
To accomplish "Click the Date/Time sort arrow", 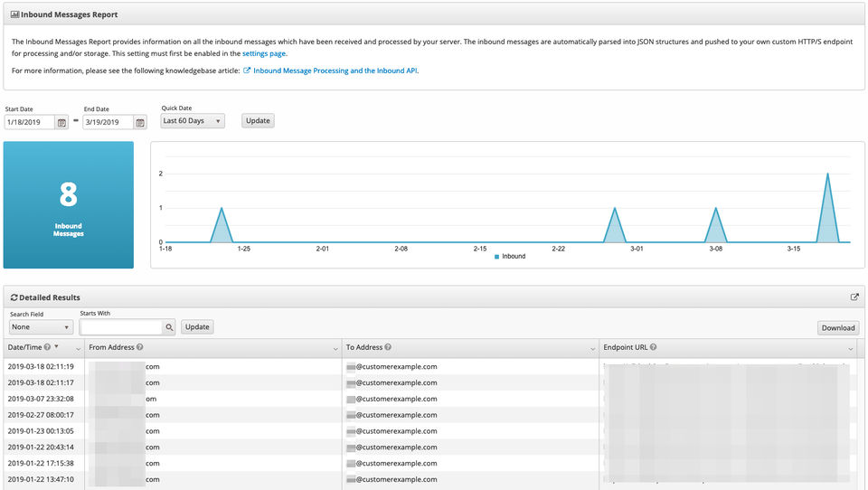I will click(56, 346).
